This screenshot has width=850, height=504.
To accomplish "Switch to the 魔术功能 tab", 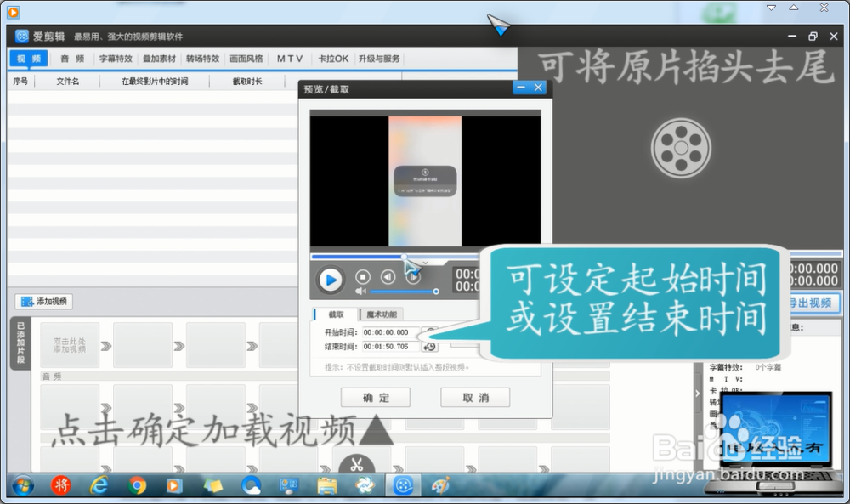I will pos(381,314).
